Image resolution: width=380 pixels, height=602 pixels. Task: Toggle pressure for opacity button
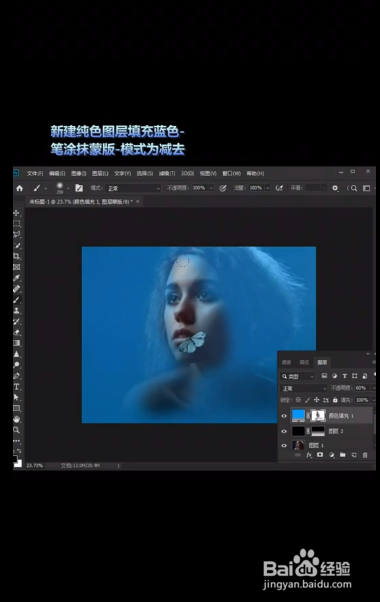(223, 188)
